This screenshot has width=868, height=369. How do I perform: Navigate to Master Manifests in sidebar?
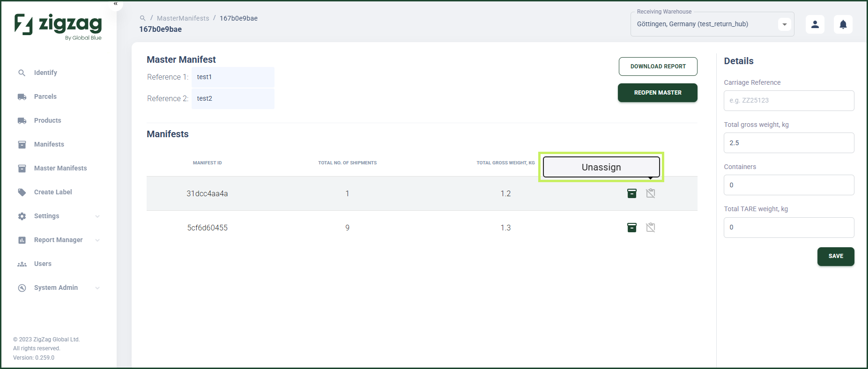pyautogui.click(x=60, y=169)
